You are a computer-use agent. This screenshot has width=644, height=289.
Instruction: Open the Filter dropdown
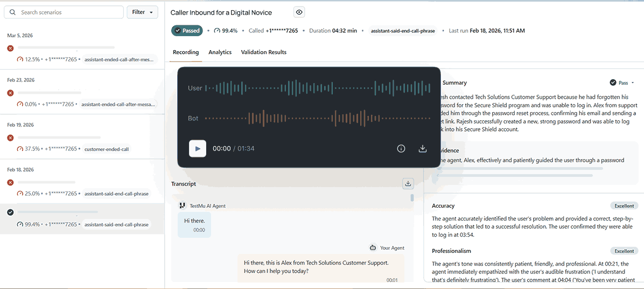[x=143, y=12]
